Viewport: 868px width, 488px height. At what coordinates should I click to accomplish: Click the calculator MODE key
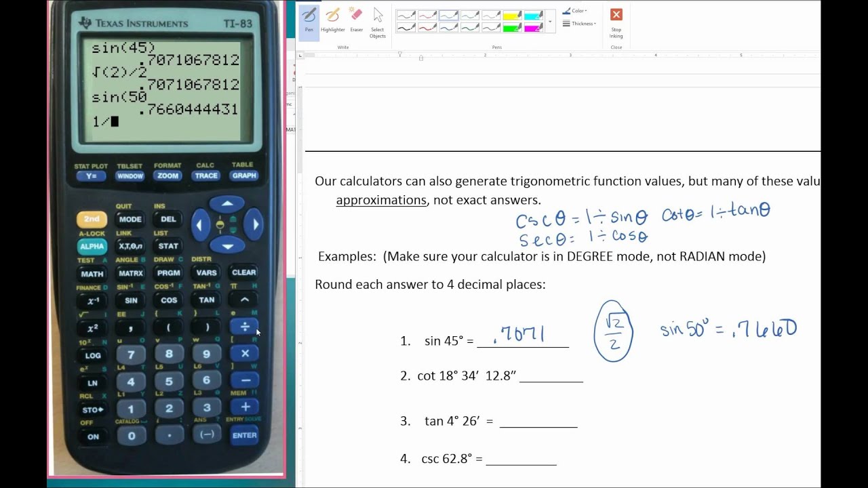(130, 220)
